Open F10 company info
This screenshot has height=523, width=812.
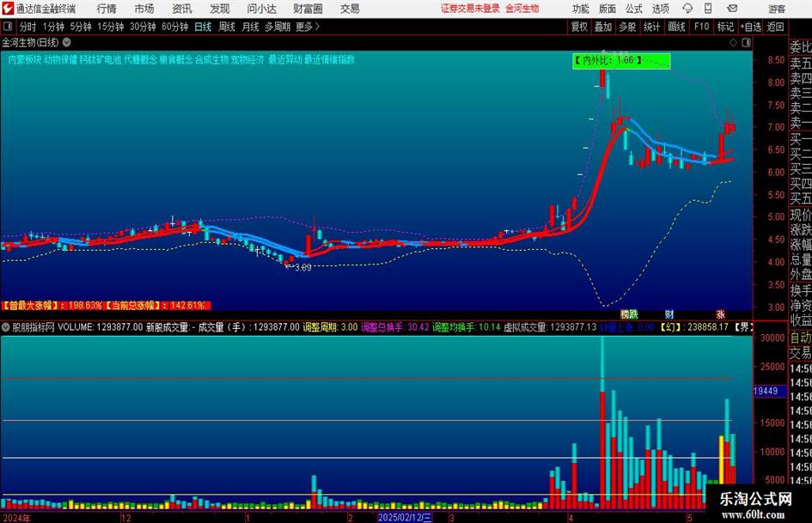pos(701,27)
